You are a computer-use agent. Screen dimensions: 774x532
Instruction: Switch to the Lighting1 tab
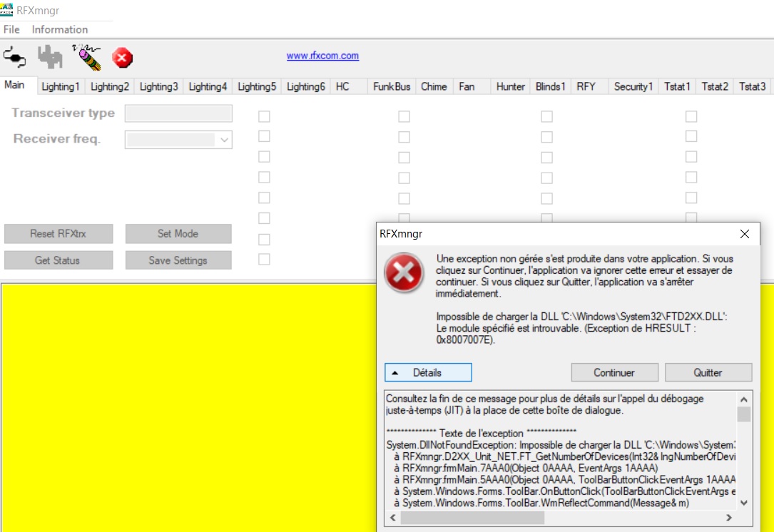(x=61, y=86)
